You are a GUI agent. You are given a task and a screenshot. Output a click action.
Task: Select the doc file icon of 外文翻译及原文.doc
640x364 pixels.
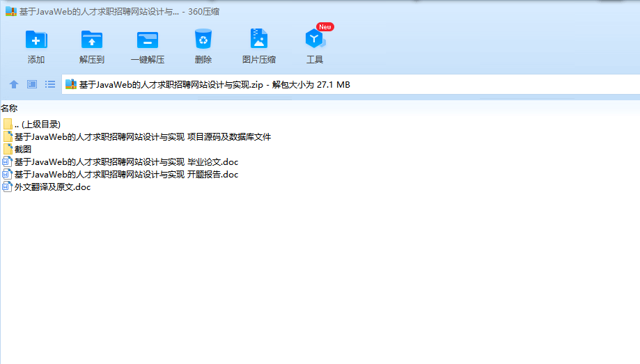click(7, 187)
